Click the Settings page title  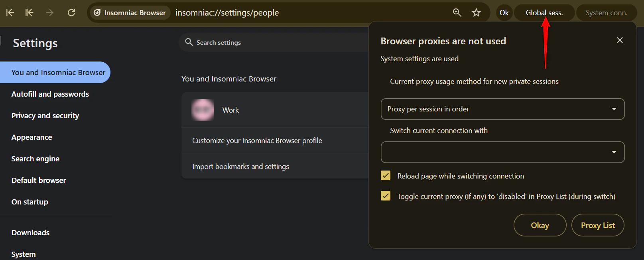[35, 43]
